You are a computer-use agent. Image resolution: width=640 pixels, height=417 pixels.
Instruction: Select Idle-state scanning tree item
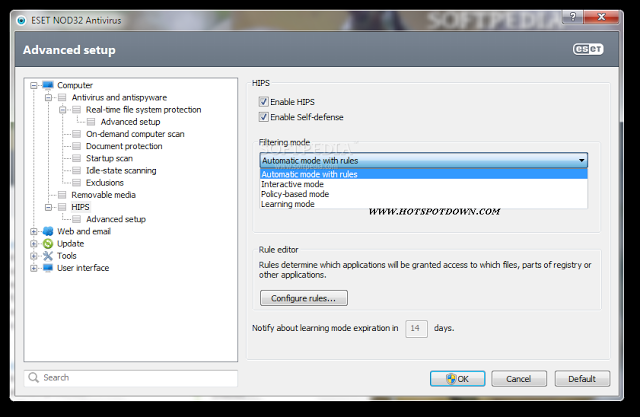(121, 171)
